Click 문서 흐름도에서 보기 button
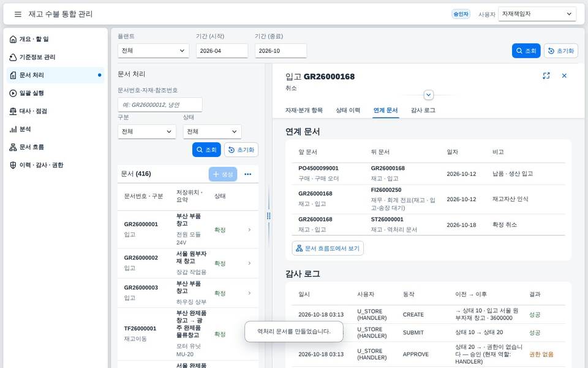588x368 pixels. (328, 248)
